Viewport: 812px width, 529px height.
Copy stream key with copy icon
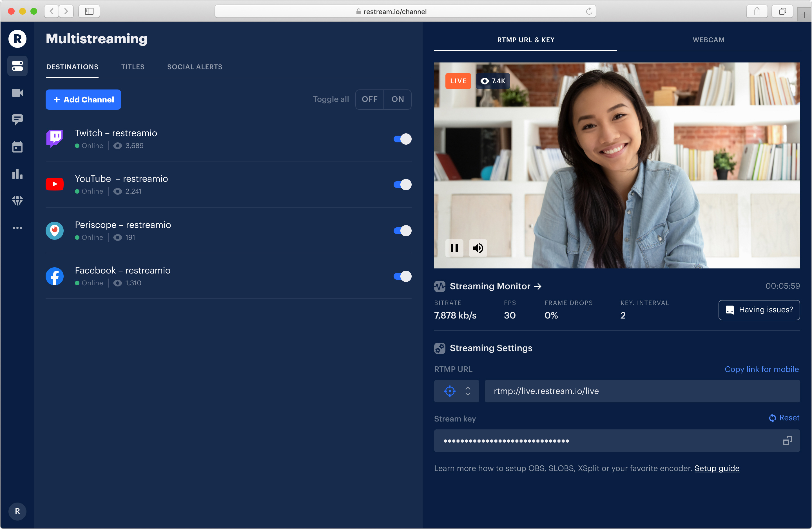click(x=787, y=441)
